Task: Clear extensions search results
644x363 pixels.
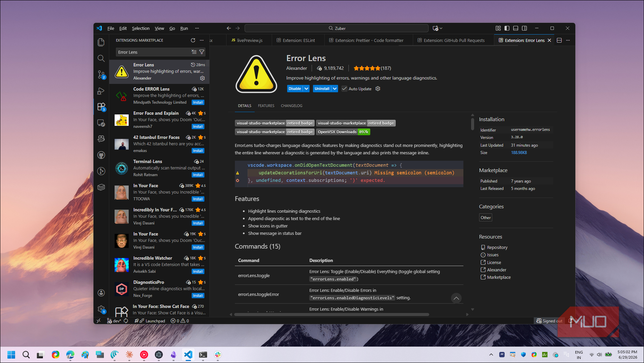Action: (194, 52)
